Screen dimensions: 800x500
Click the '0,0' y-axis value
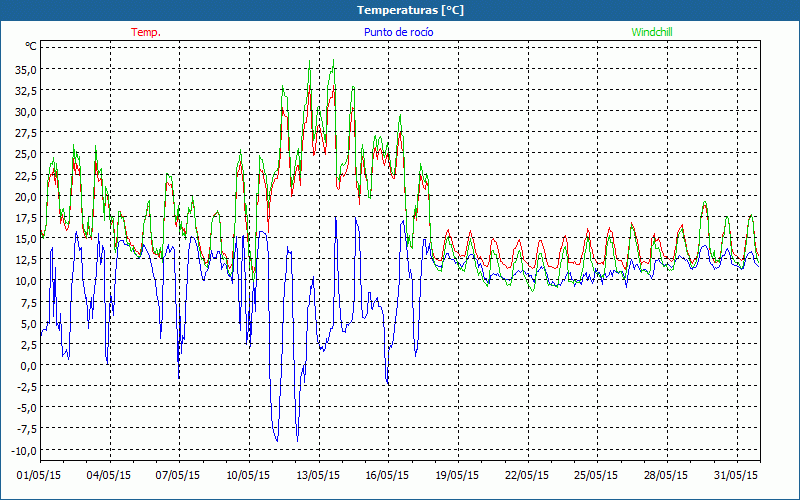point(29,366)
